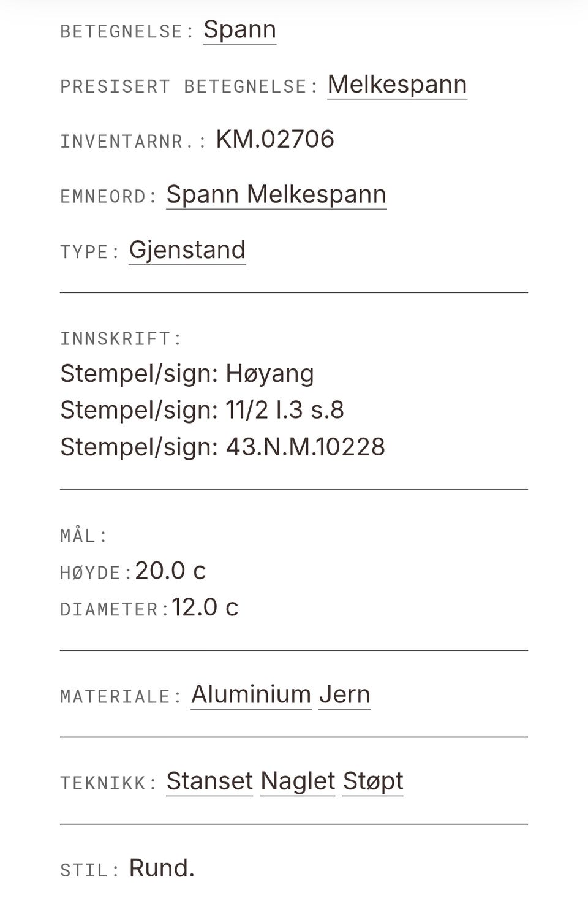Click the height value 20.0 c

pyautogui.click(x=170, y=571)
